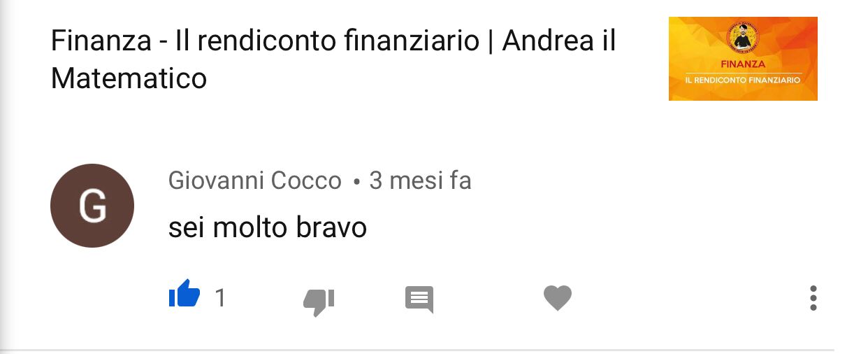Give the comment a creator heart

click(x=558, y=299)
